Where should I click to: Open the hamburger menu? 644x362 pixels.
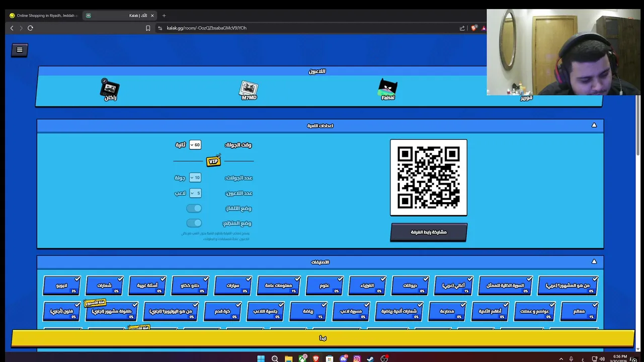(20, 50)
